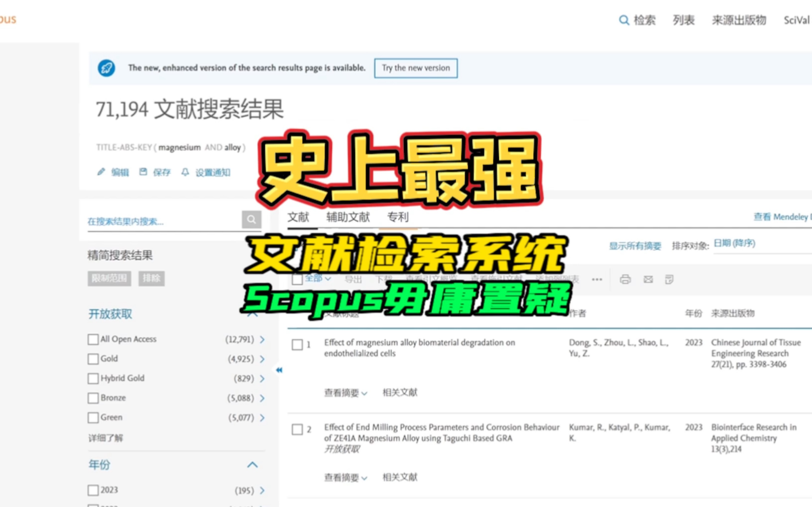The height and width of the screenshot is (507, 812).
Task: Select result 1 checkbox
Action: pos(297,345)
